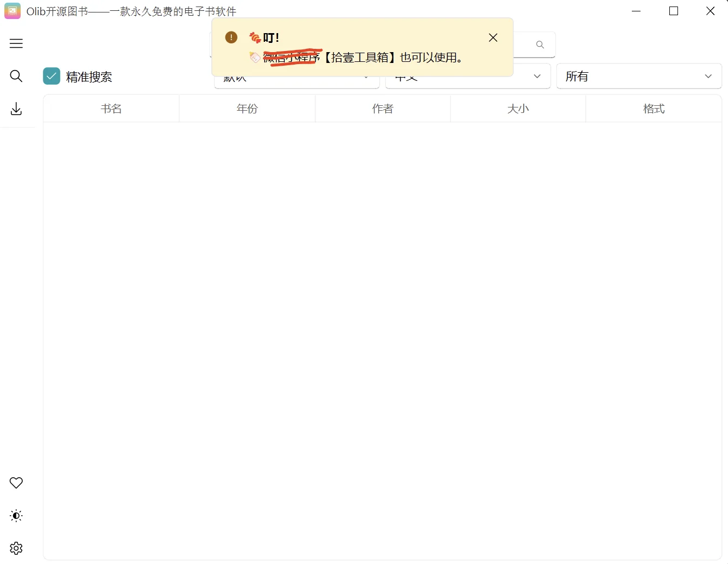This screenshot has height=564, width=728.
Task: Maximize the Olib window
Action: [x=674, y=11]
